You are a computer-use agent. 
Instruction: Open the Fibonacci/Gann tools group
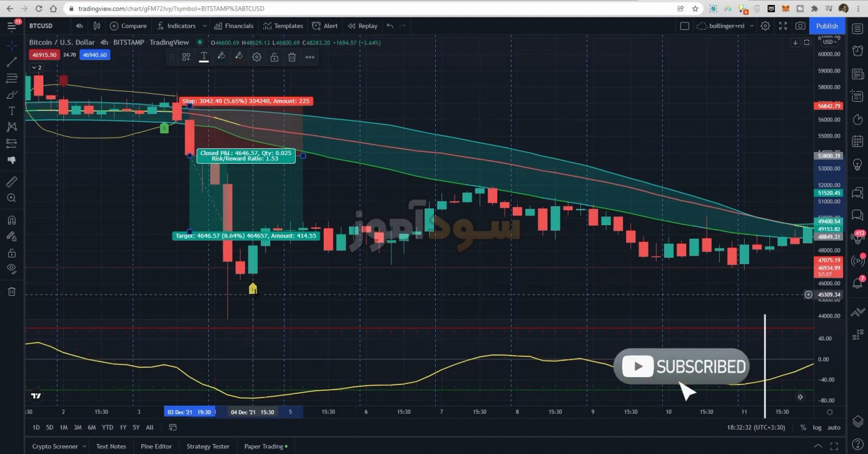pyautogui.click(x=11, y=78)
